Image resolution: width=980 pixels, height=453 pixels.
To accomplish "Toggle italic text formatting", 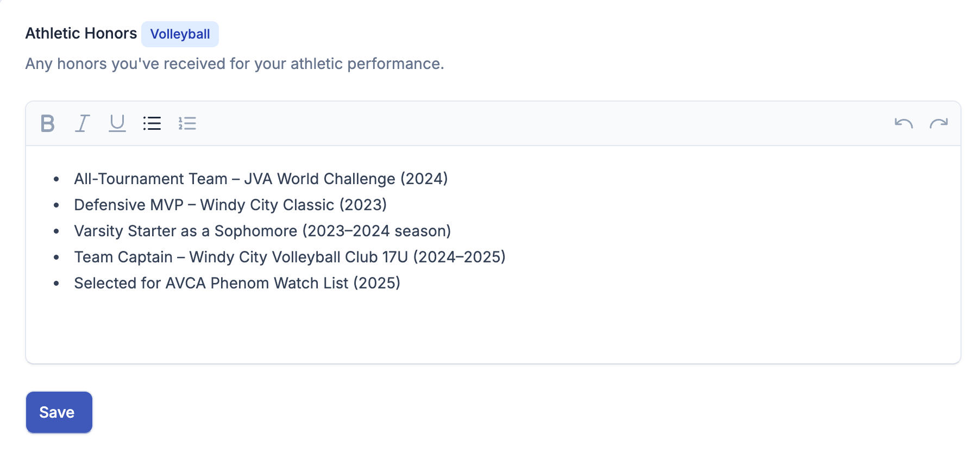I will (83, 123).
